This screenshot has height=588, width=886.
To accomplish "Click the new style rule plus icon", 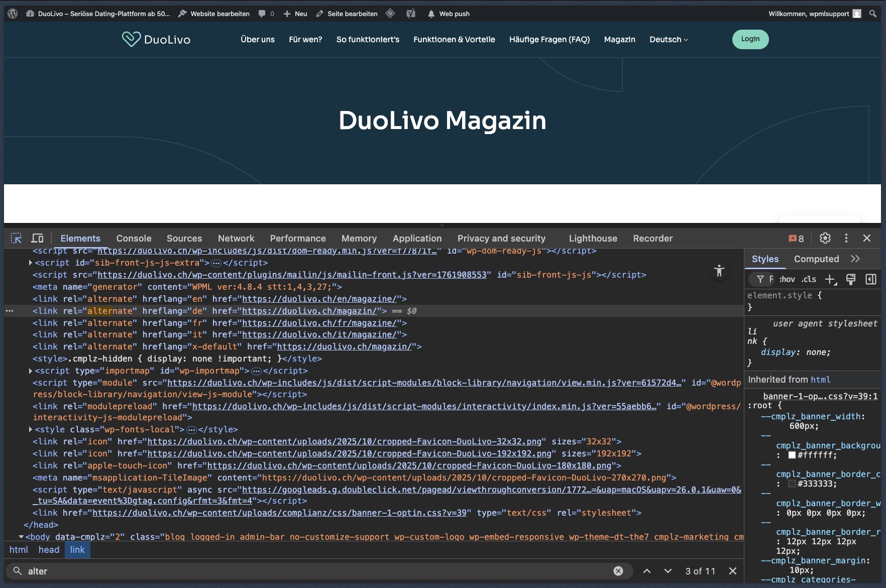I will 830,279.
